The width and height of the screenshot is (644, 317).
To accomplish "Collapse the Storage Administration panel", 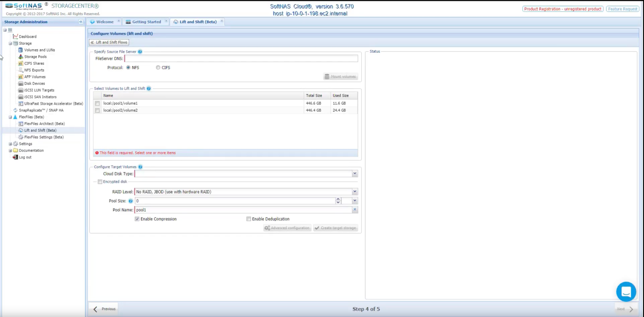I will tap(81, 22).
